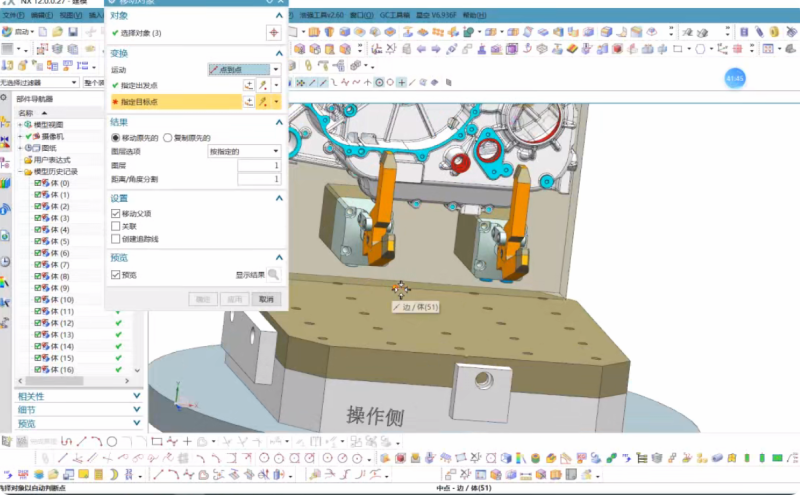Click the 取消 button
Screen dimensions: 800x495
coord(265,299)
